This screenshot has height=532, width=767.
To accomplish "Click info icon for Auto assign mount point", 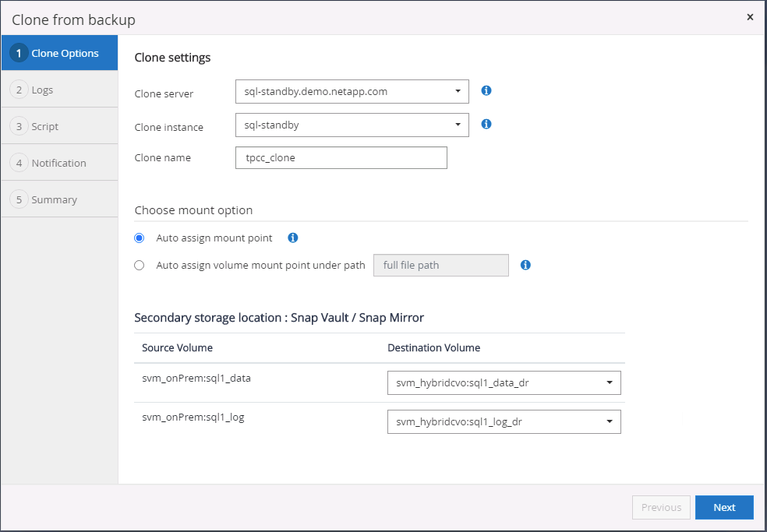I will pyautogui.click(x=293, y=238).
